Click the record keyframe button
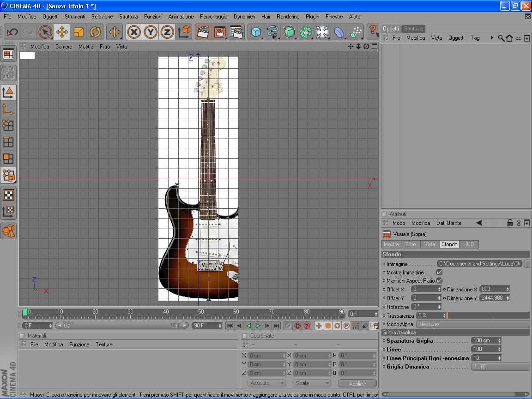This screenshot has height=399, width=532. (297, 326)
